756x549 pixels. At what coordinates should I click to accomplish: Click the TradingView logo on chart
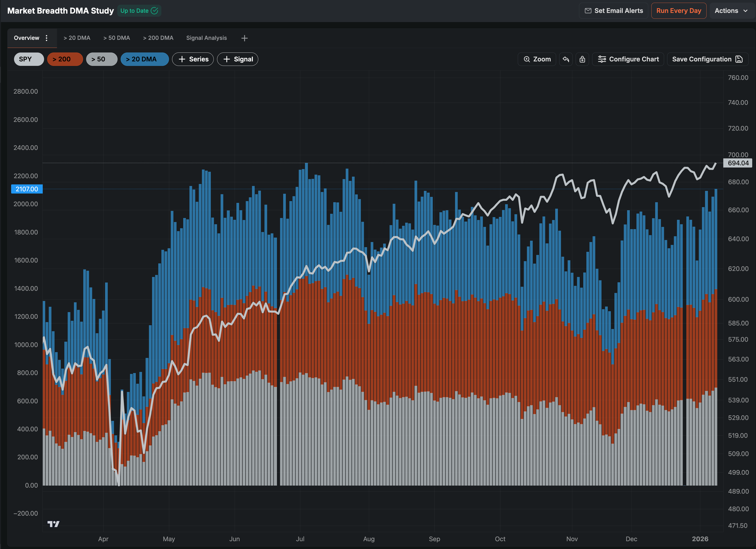pyautogui.click(x=53, y=524)
